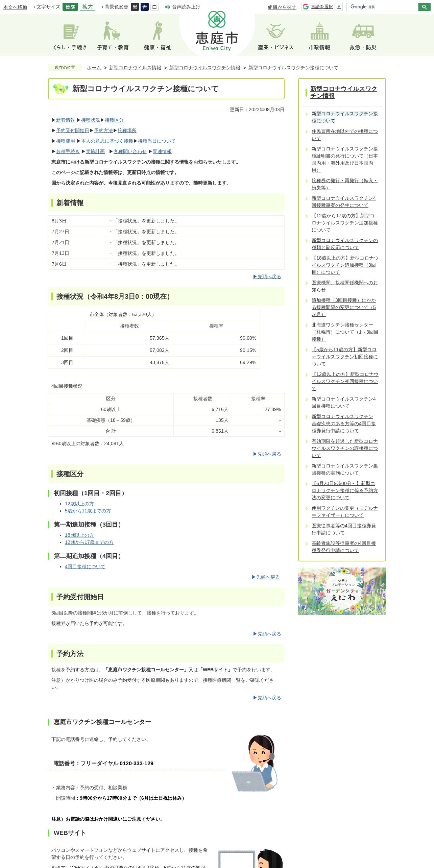
Task: Click the green search magnifier button
Action: point(424,7)
